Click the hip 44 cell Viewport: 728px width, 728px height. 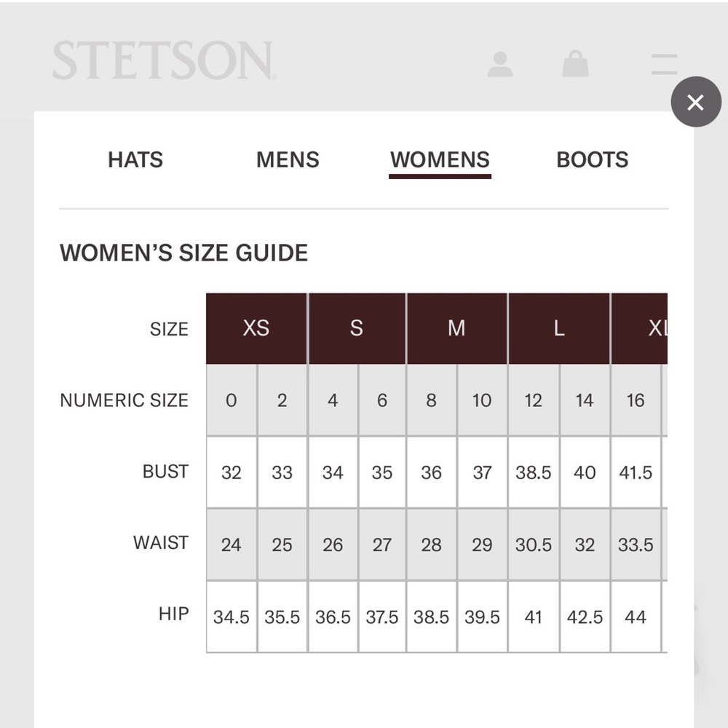click(636, 617)
